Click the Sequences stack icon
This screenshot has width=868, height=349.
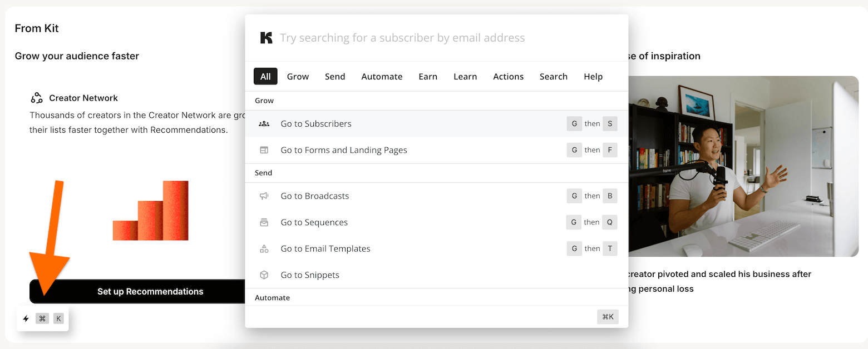click(x=264, y=222)
